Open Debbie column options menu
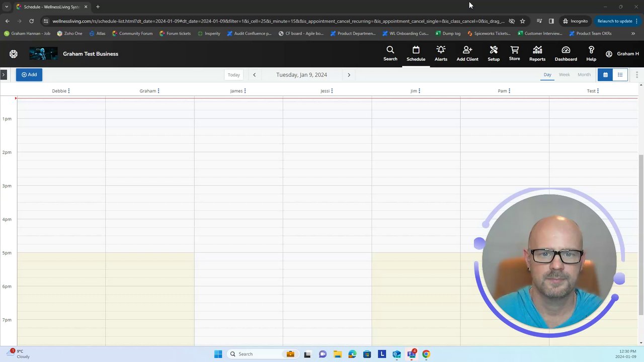This screenshot has width=644, height=362. 69,91
